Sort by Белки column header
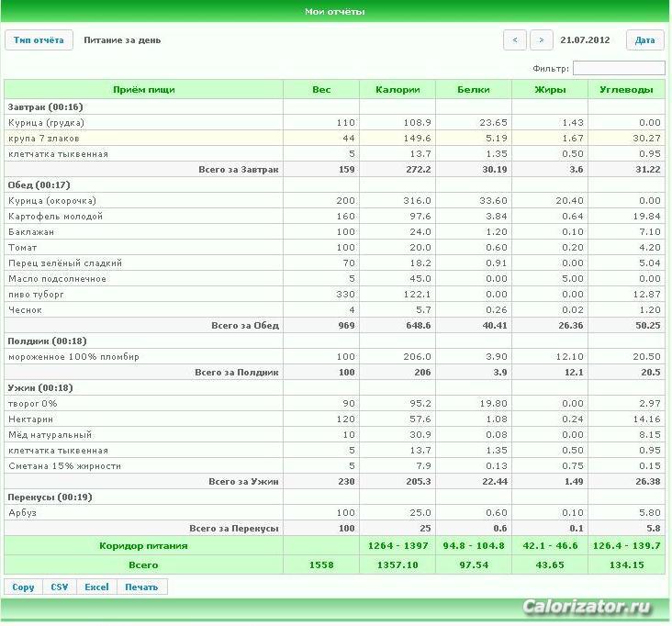The width and height of the screenshot is (672, 626). pos(474,90)
